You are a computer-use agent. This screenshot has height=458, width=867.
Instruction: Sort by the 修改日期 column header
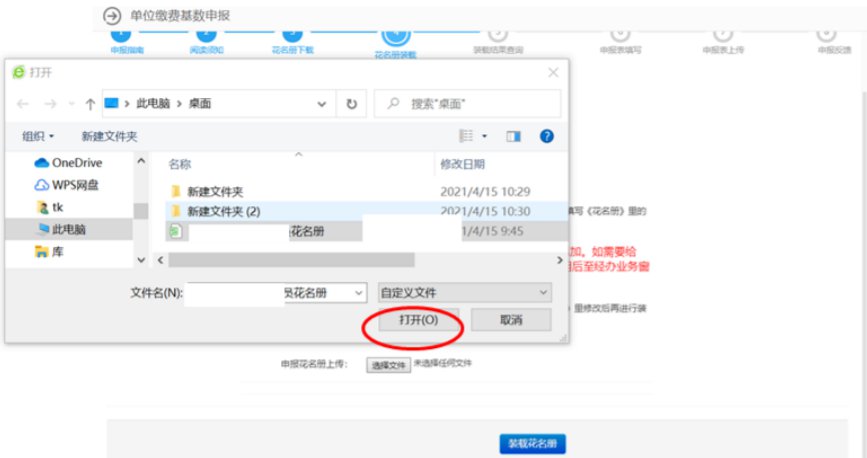[x=462, y=164]
